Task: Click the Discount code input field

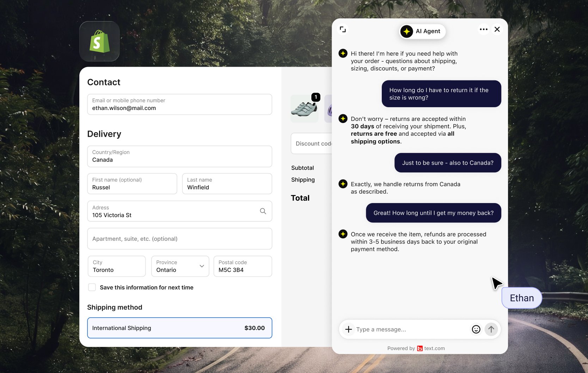Action: pos(312,143)
